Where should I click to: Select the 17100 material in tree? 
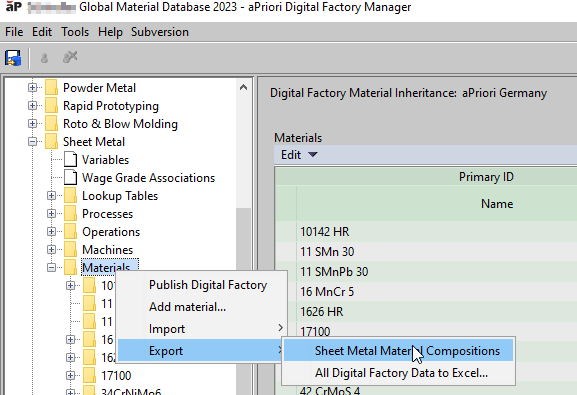[116, 375]
